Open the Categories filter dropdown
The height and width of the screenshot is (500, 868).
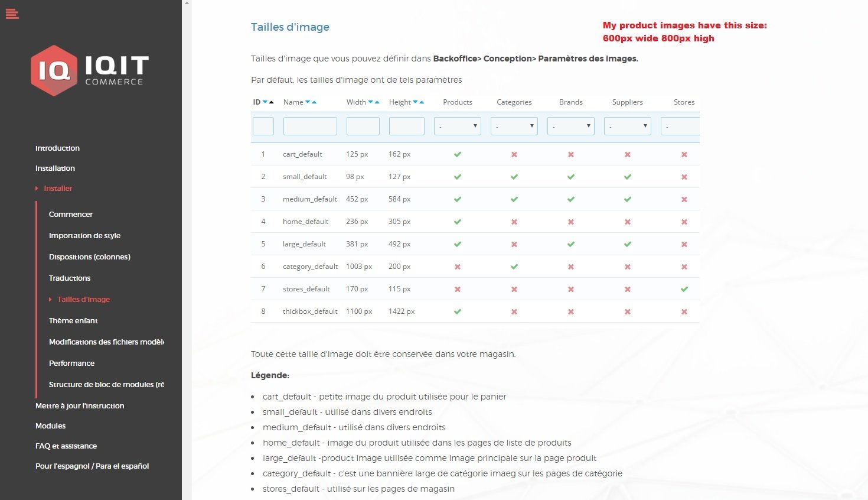(x=514, y=126)
